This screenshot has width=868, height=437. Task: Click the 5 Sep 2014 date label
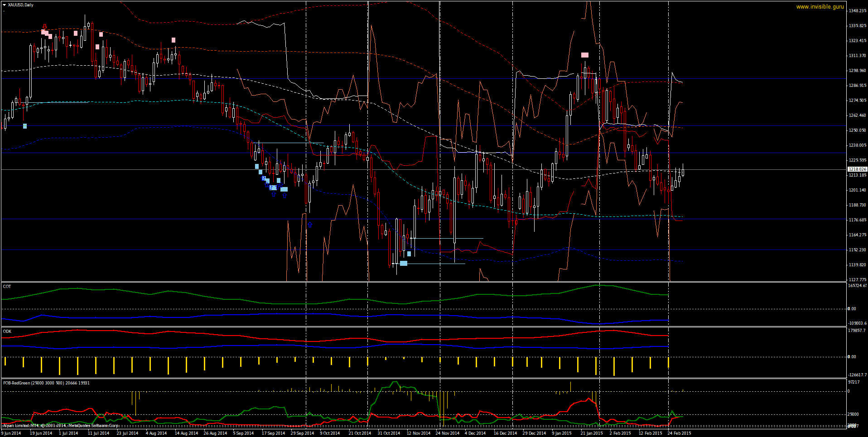pos(244,433)
